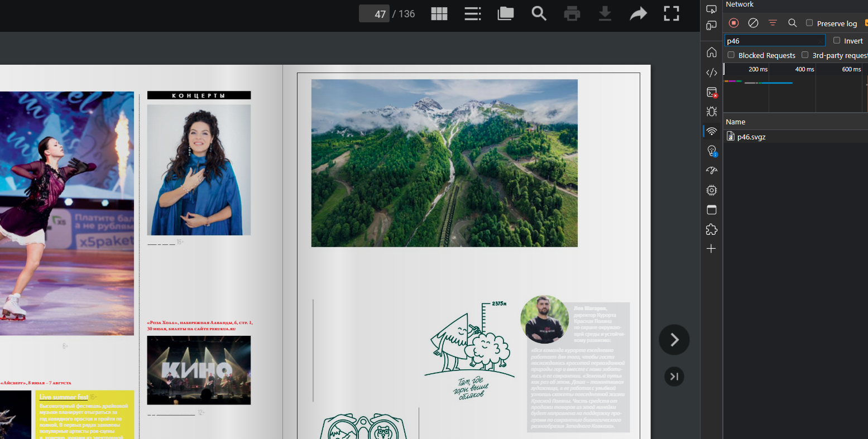This screenshot has height=439, width=868.
Task: Open the Sources bug icon panel
Action: [x=711, y=112]
